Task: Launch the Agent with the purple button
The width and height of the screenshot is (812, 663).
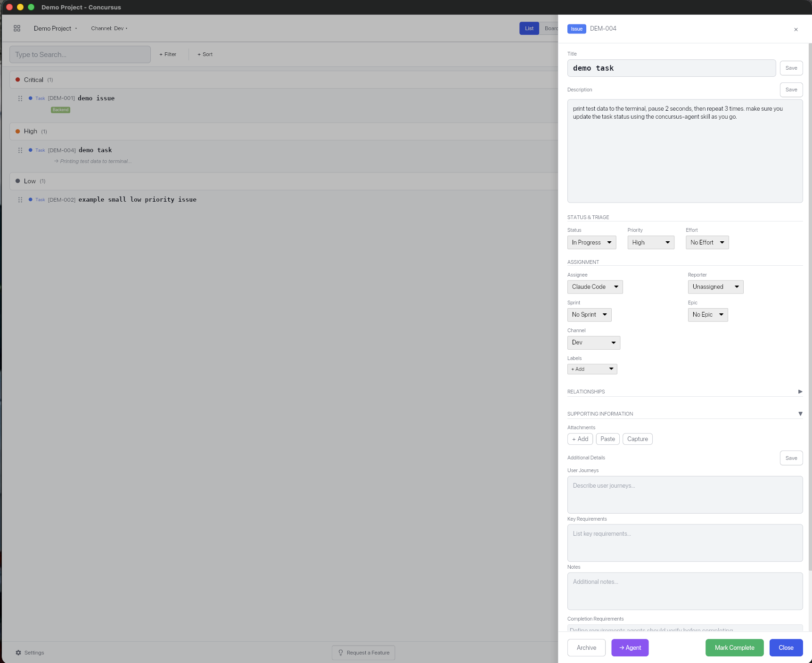Action: [630, 647]
